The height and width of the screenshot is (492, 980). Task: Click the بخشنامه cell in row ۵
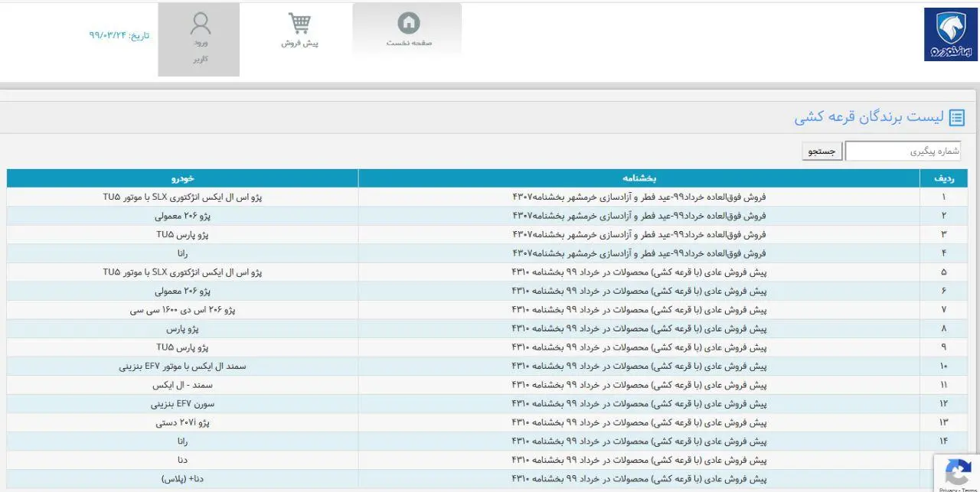[639, 272]
